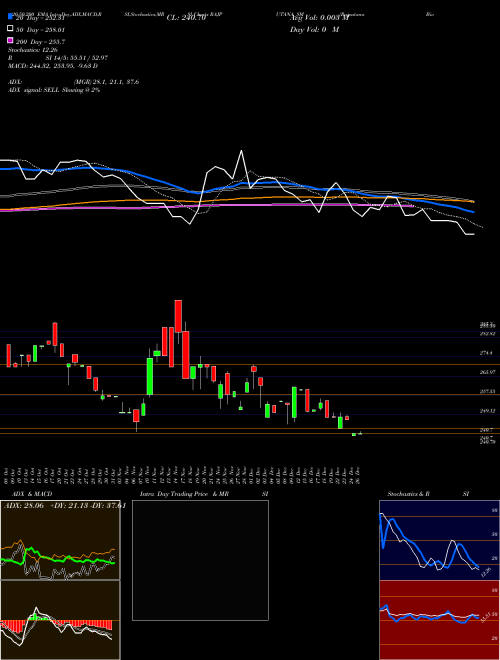Click the 274.4 price axis label
Image resolution: width=500 pixels, height=660 pixels.
tap(487, 353)
